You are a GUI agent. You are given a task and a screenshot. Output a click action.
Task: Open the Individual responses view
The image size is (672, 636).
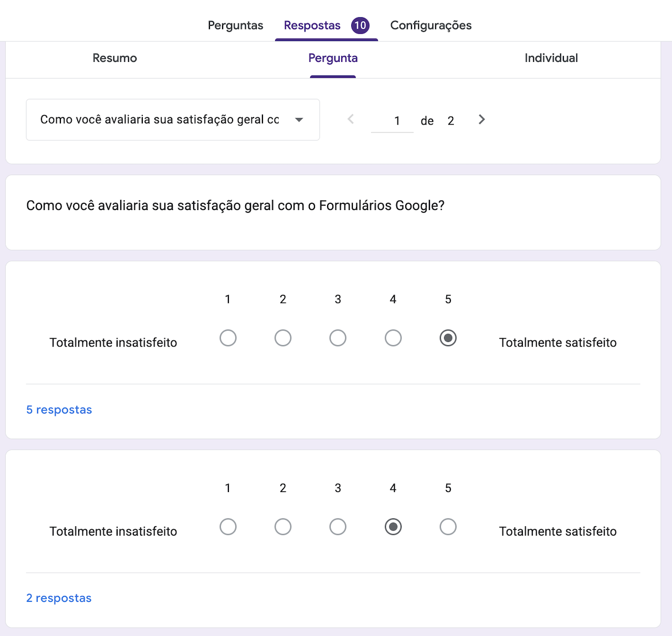(551, 58)
